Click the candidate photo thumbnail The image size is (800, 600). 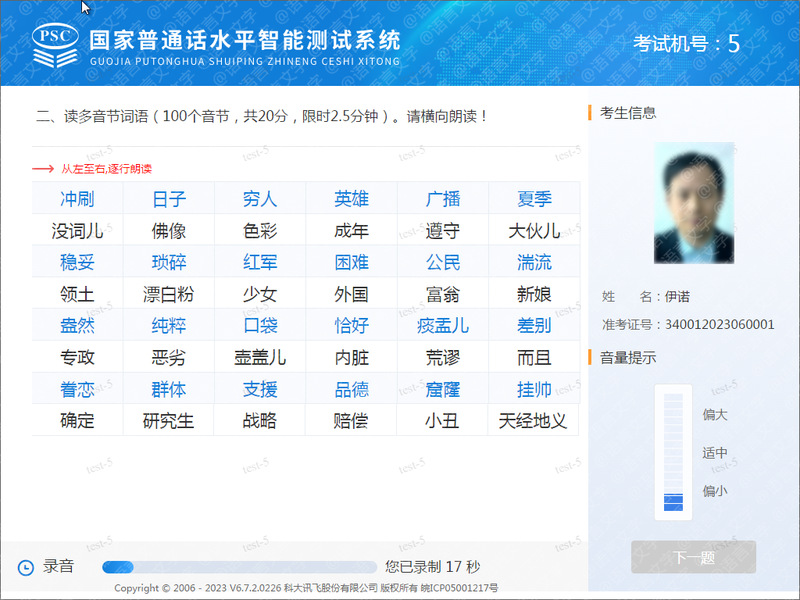(694, 203)
